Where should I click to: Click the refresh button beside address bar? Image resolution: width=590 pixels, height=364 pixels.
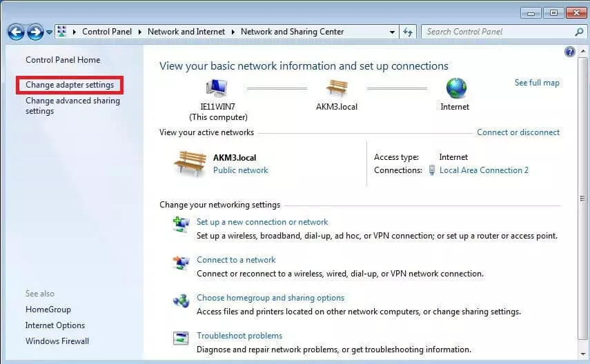coord(408,32)
